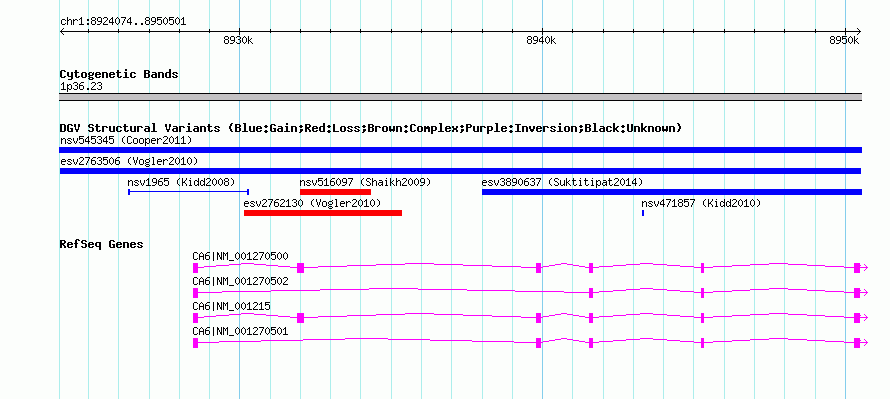The image size is (890, 399).
Task: Click the RefSeq Genes track title
Action: pyautogui.click(x=101, y=245)
